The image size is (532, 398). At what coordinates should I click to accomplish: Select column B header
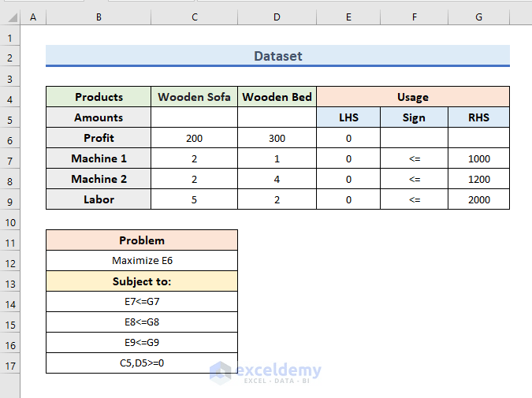click(99, 17)
